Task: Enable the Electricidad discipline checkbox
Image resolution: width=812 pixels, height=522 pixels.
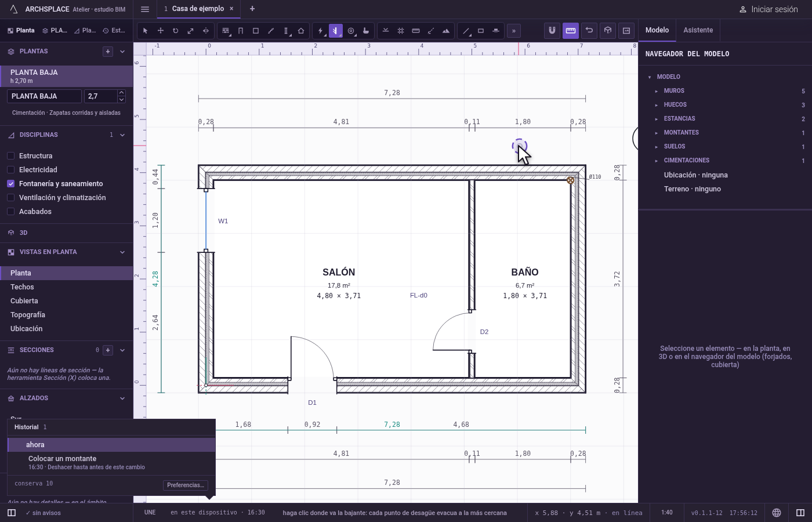Action: [x=10, y=169]
